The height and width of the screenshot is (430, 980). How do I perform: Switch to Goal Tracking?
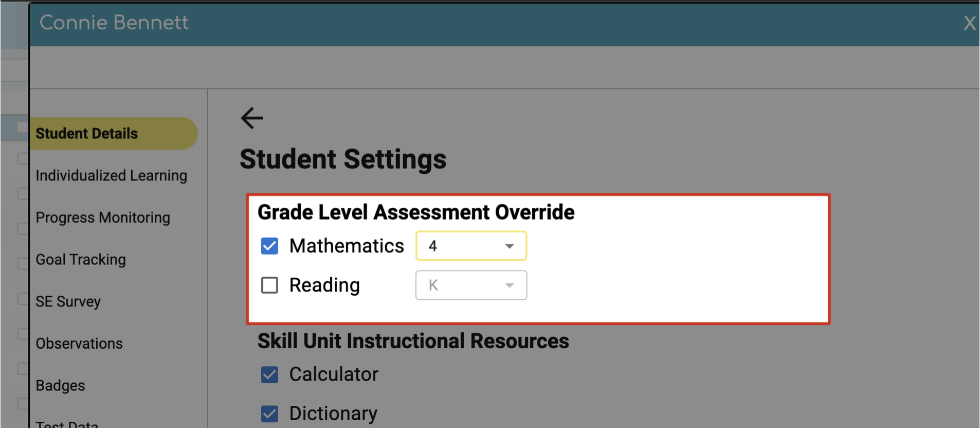point(81,259)
